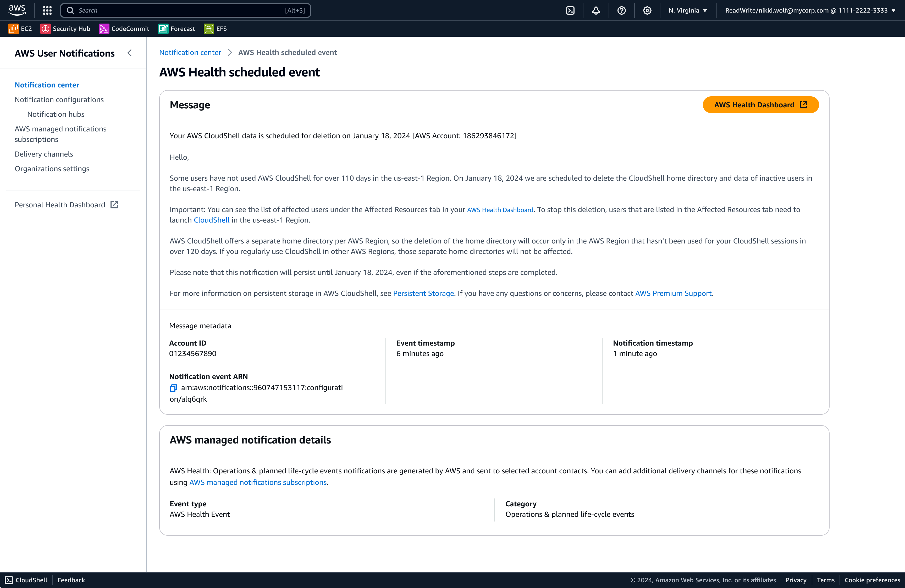
Task: Select Delivery channels in the sidebar
Action: (44, 154)
